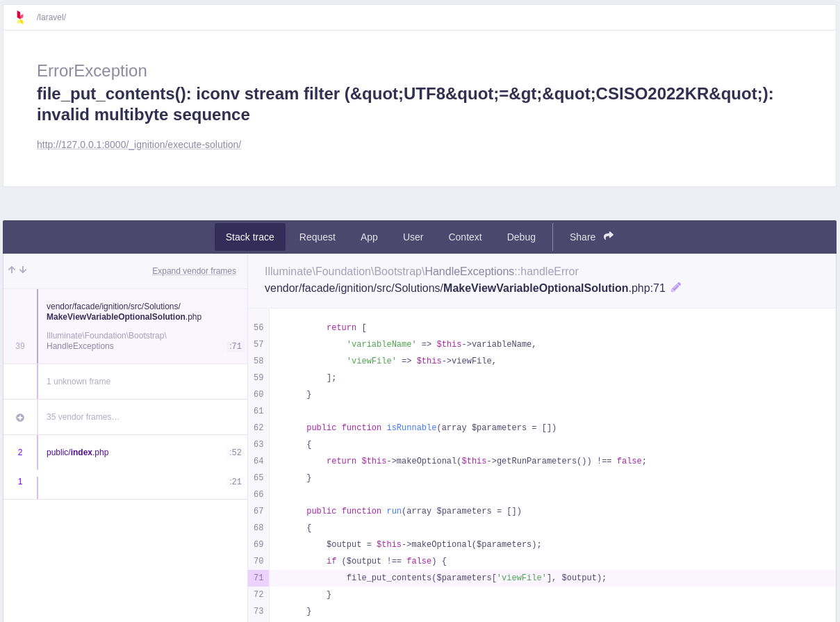
Task: Click the makeOptional $output assignment line
Action: (x=434, y=545)
